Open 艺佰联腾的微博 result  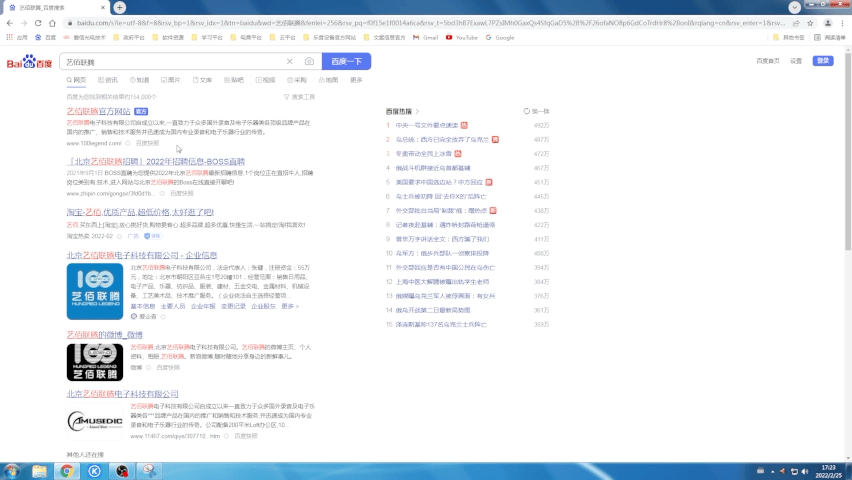pos(104,335)
